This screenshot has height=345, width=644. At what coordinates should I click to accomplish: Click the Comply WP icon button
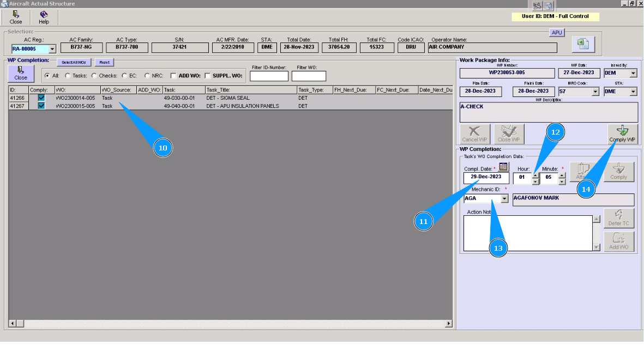coord(622,134)
